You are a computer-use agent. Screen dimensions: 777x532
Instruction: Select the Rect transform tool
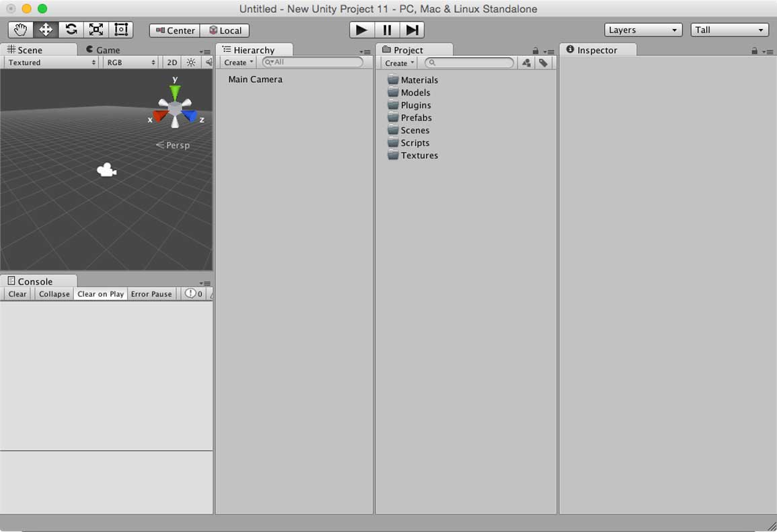pyautogui.click(x=121, y=30)
